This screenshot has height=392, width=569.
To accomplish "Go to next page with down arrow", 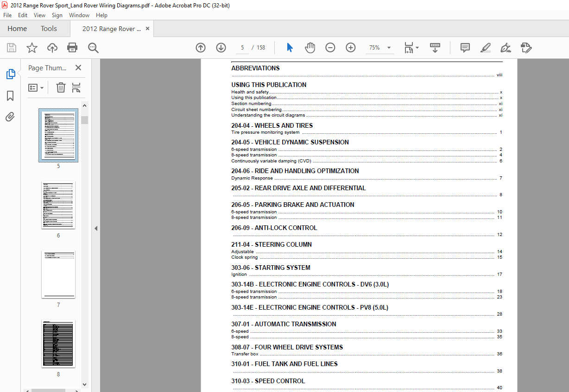I will point(221,48).
